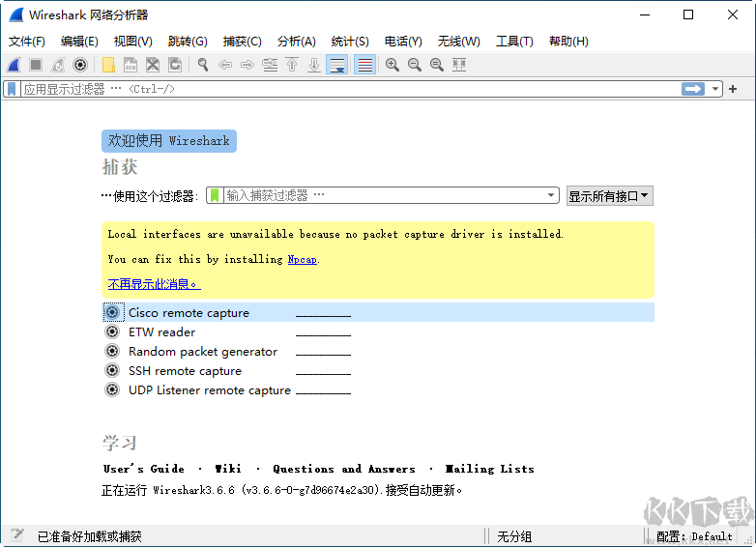Select ETW reader interface row
The width and height of the screenshot is (756, 547).
click(378, 331)
